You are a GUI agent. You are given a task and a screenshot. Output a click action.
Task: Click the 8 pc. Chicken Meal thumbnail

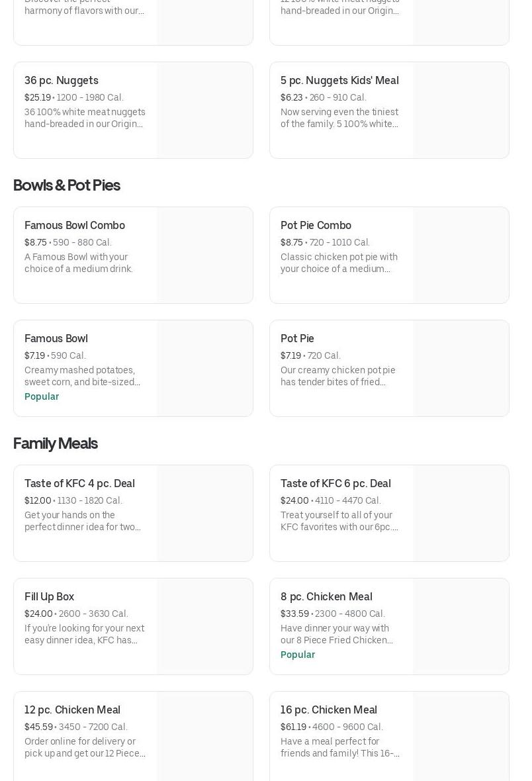click(x=461, y=627)
